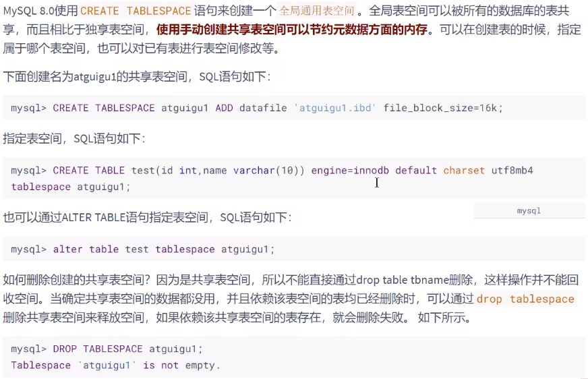Click the DROP TABLESPACE atguigu1 code line
This screenshot has width=588, height=379.
point(107,349)
